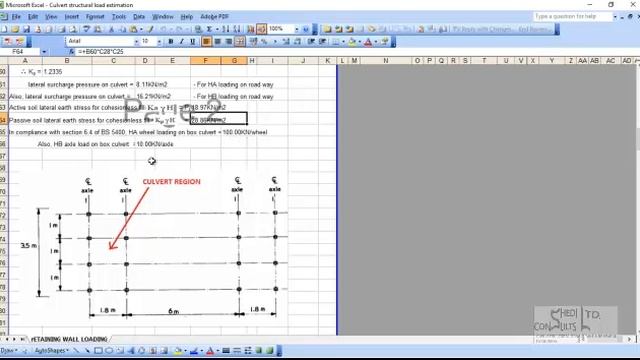
Task: Click the Dash Style icon
Action: point(237,351)
